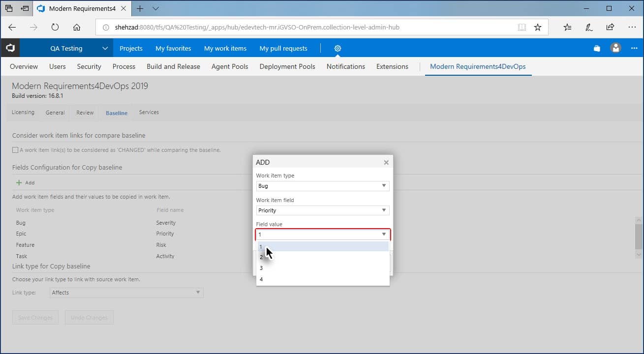This screenshot has width=644, height=354.
Task: Click the share icon in browser toolbar
Action: tap(610, 28)
